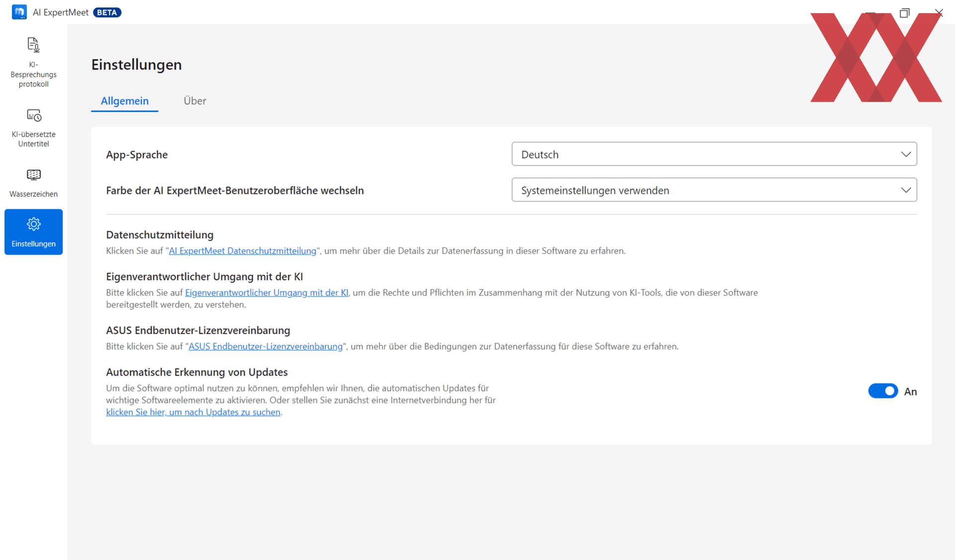Switch to the Allgemein tab
Image resolution: width=955 pixels, height=560 pixels.
(x=124, y=101)
